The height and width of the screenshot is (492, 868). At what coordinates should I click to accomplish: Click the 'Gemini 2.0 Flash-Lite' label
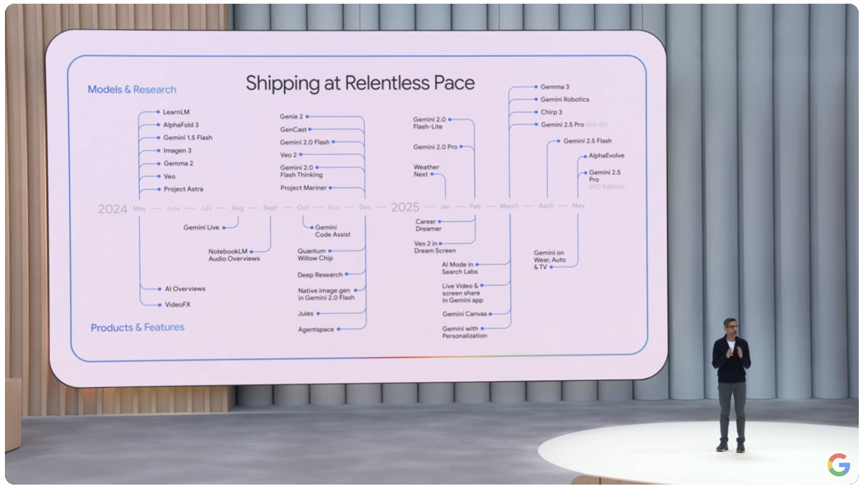pos(429,123)
